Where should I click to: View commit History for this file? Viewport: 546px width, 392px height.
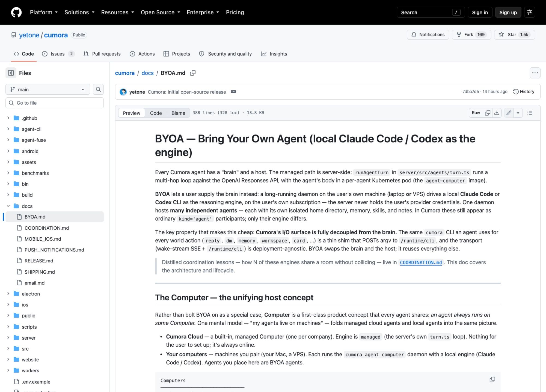(x=524, y=92)
